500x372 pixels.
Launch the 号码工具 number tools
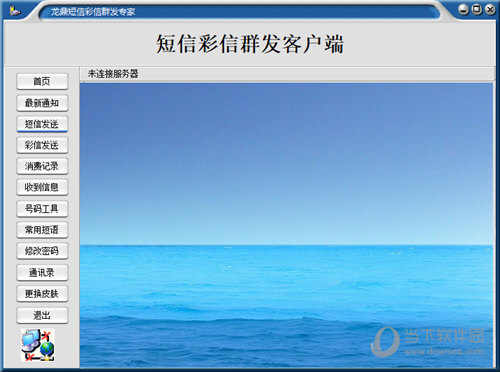[x=42, y=209]
